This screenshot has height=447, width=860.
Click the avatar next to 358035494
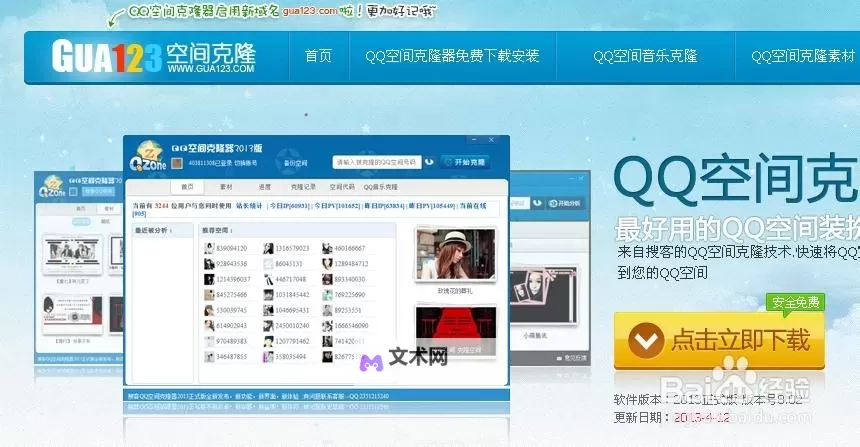click(268, 357)
